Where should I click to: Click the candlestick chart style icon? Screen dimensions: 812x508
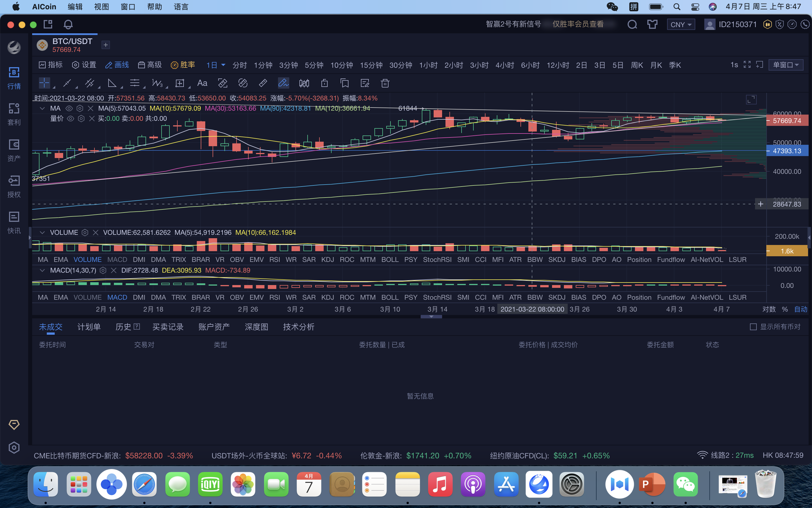point(304,83)
